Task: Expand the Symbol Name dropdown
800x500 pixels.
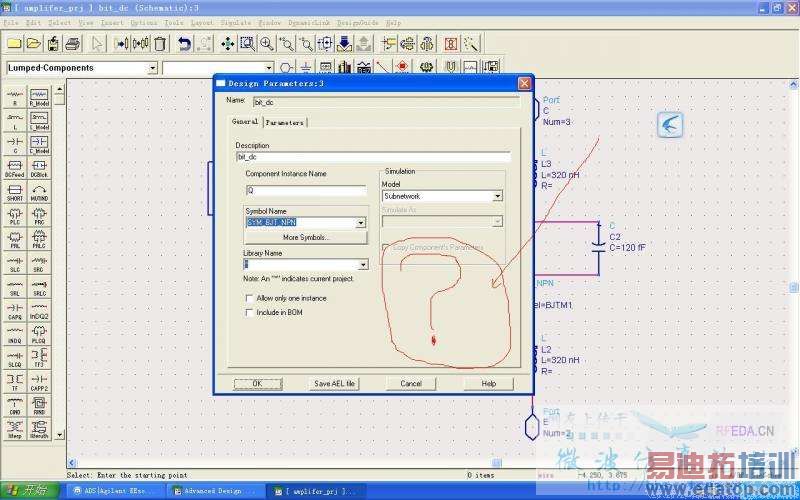Action: 361,223
